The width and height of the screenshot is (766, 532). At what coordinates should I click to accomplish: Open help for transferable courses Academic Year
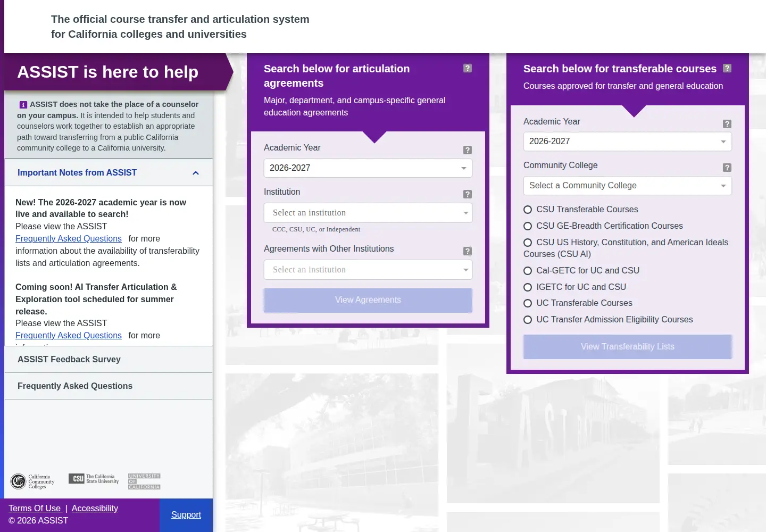727,124
